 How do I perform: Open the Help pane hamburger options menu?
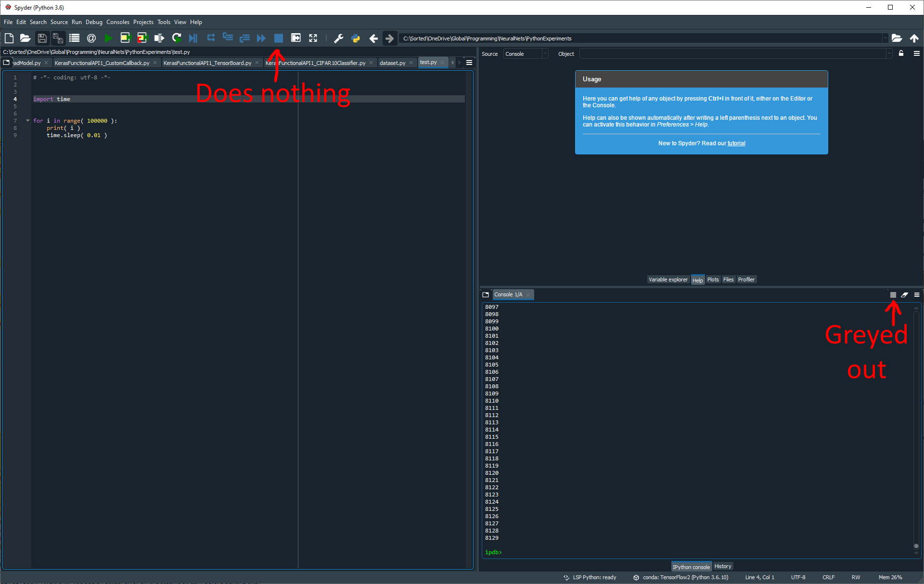tap(916, 53)
